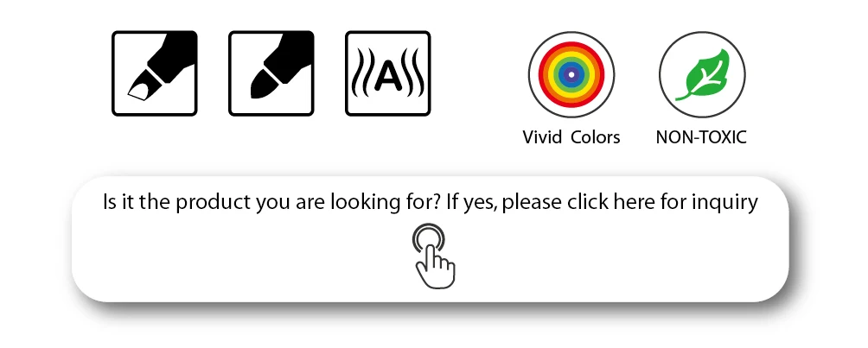Click the green leaf non-toxic icon
The image size is (868, 348).
pyautogui.click(x=702, y=74)
